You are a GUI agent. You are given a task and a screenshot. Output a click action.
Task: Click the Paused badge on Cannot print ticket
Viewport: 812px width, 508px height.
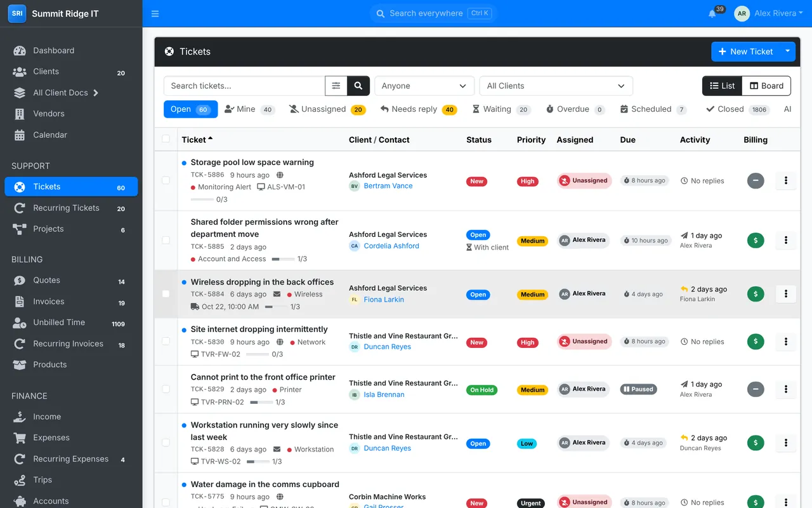[638, 389]
